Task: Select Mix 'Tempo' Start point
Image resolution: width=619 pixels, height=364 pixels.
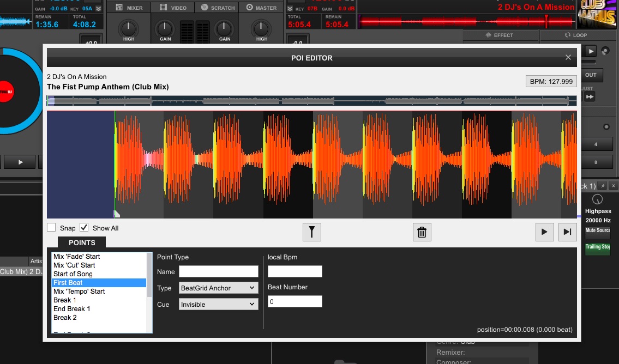Action: pos(99,291)
